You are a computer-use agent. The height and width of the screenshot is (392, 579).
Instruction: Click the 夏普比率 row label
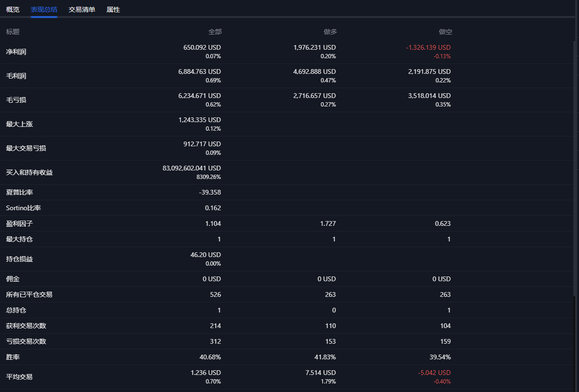19,192
